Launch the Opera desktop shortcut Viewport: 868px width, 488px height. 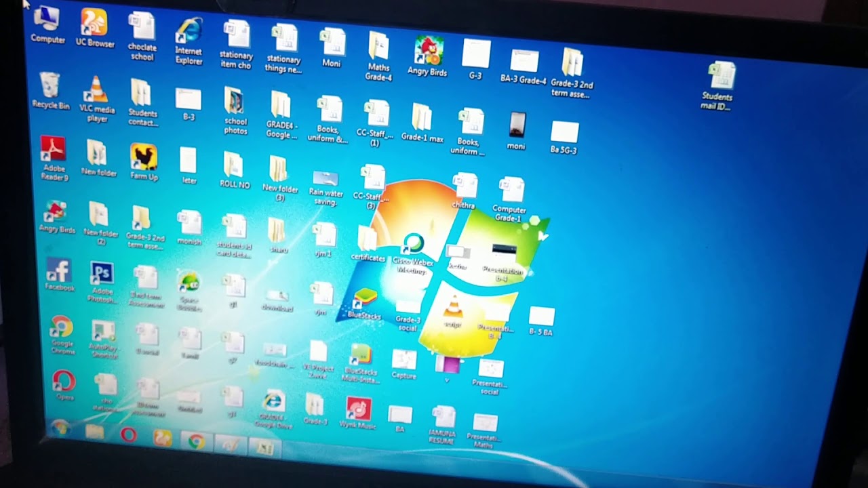[x=64, y=386]
